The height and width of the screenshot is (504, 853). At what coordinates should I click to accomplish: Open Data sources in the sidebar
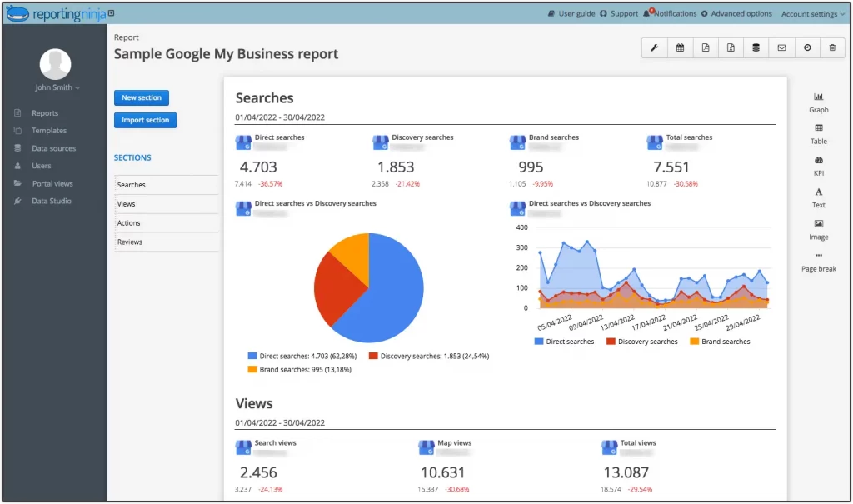53,148
